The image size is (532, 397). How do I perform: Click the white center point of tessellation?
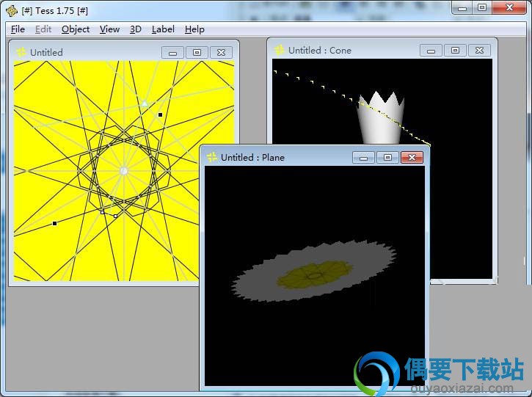[124, 171]
